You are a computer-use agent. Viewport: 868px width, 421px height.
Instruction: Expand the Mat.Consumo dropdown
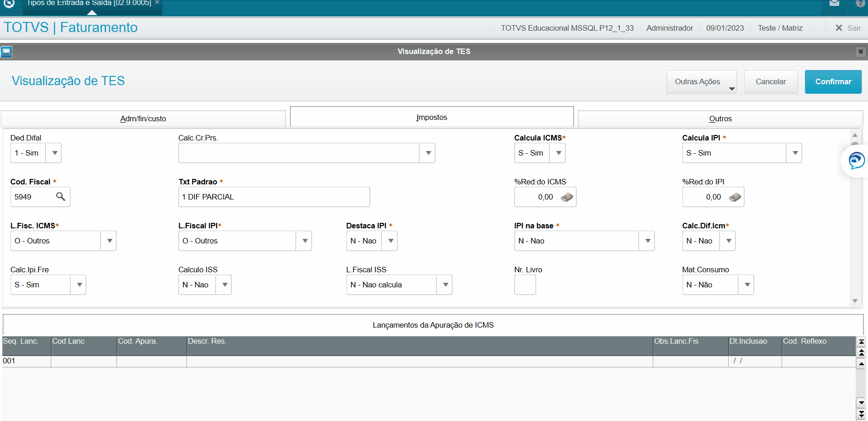(747, 285)
